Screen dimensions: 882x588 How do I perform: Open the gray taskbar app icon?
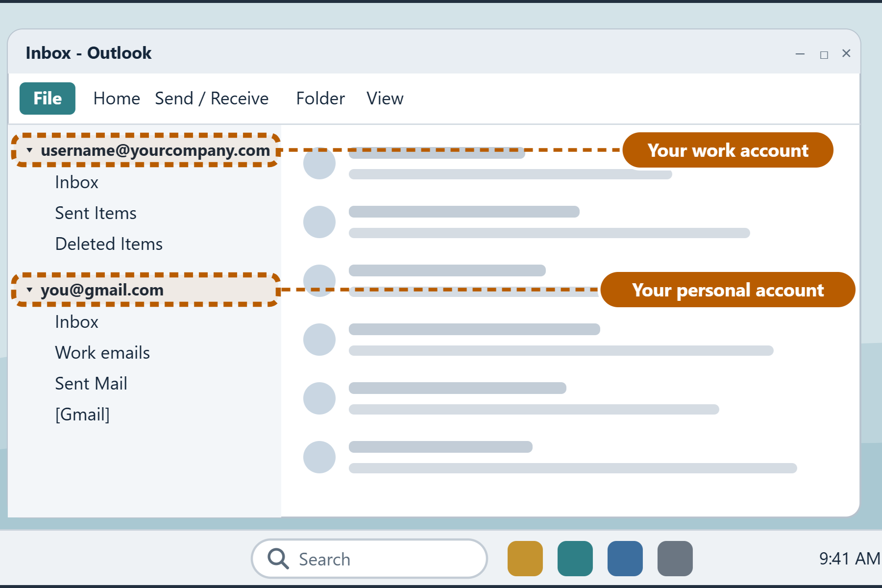click(x=675, y=559)
